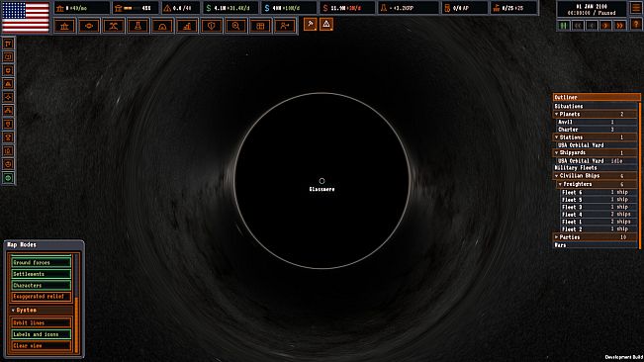Click the warning triangle 0.0/40 indicator

pyautogui.click(x=181, y=8)
